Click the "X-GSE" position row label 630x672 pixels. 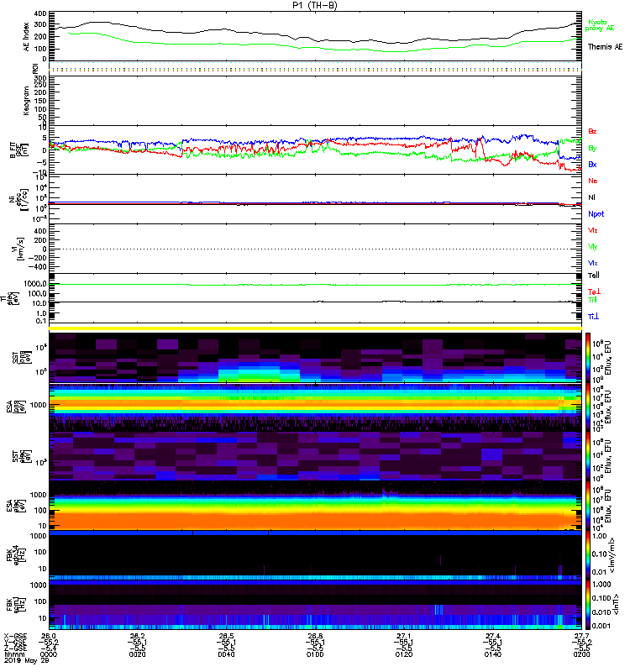click(15, 636)
